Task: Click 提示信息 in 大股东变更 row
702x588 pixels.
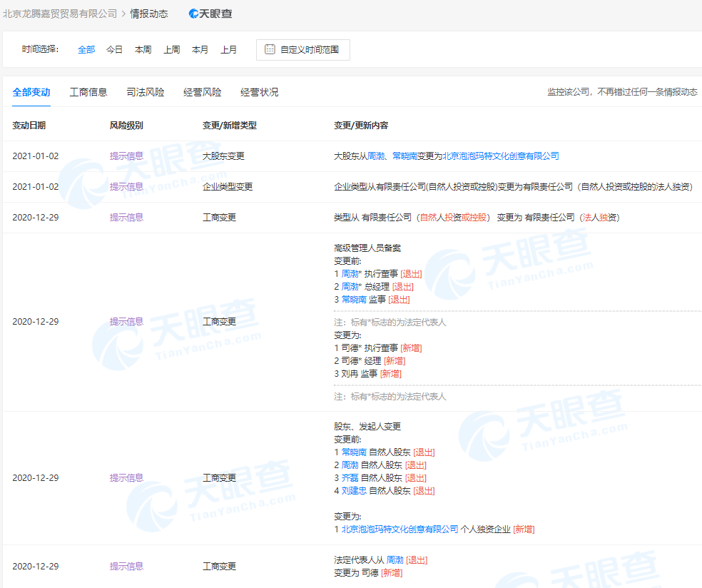Action: [126, 156]
